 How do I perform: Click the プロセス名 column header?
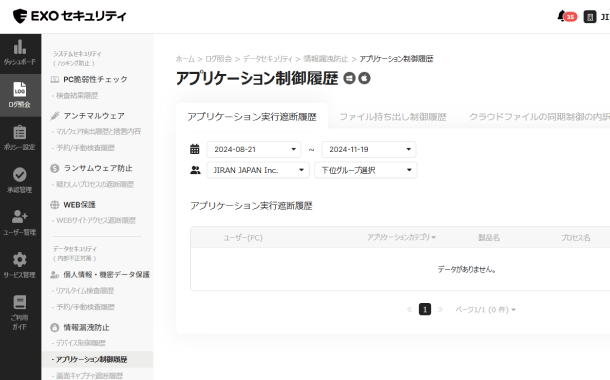(x=576, y=238)
